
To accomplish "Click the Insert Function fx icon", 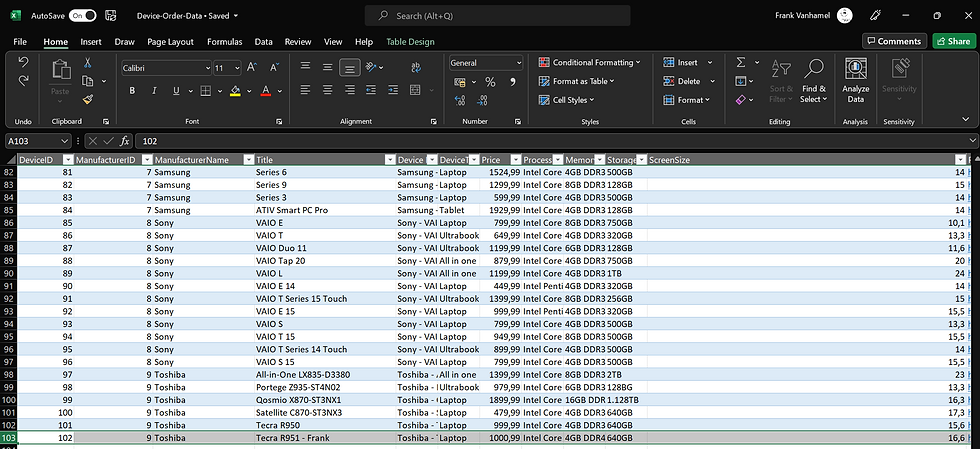I will coord(125,141).
